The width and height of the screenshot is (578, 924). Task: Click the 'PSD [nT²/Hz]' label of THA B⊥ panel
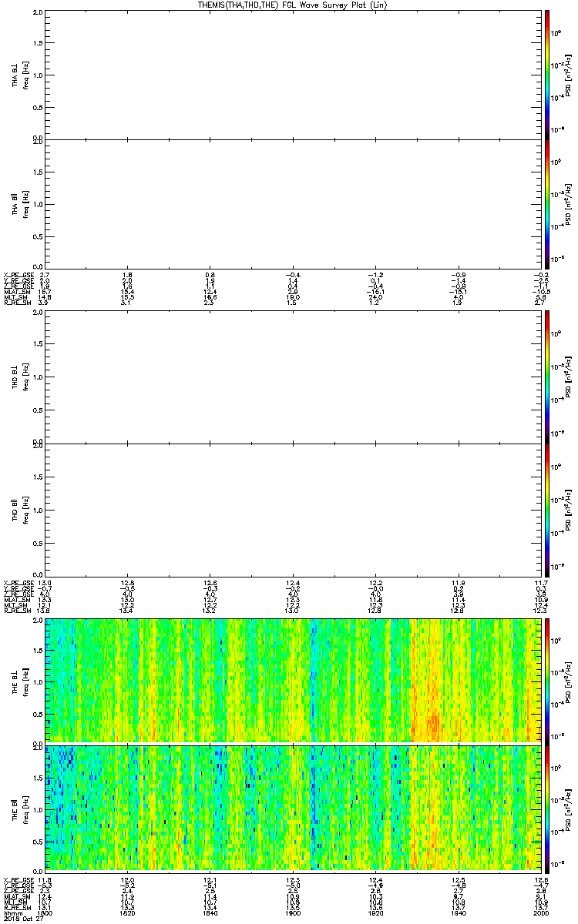pos(568,75)
